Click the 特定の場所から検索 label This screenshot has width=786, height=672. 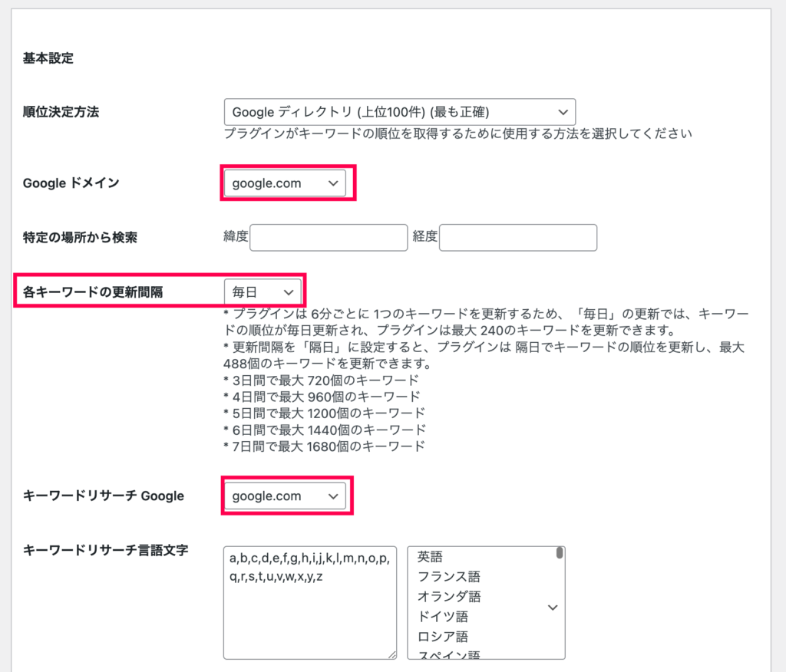80,237
